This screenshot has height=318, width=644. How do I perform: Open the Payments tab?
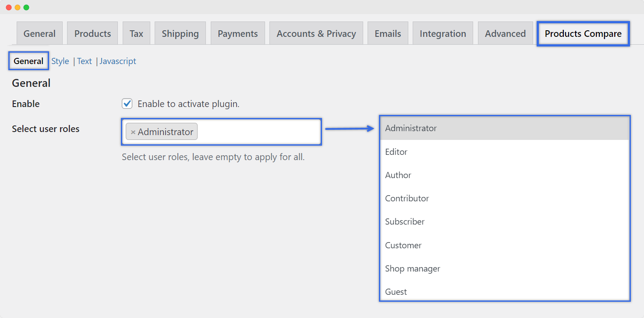point(237,34)
